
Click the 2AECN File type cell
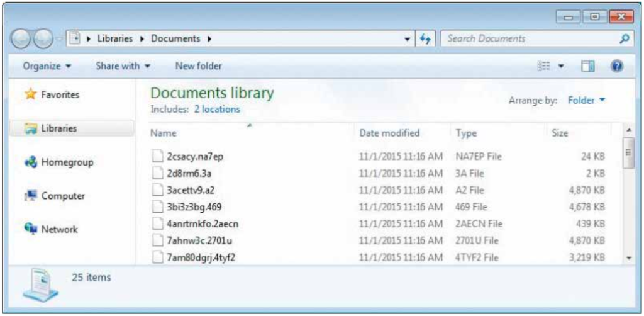click(x=479, y=224)
